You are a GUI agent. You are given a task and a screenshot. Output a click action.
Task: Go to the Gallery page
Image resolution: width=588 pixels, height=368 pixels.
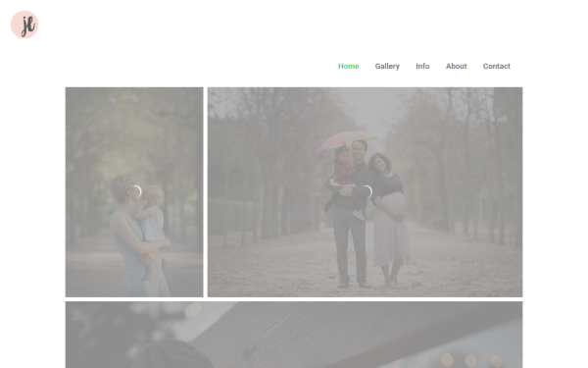click(x=387, y=66)
